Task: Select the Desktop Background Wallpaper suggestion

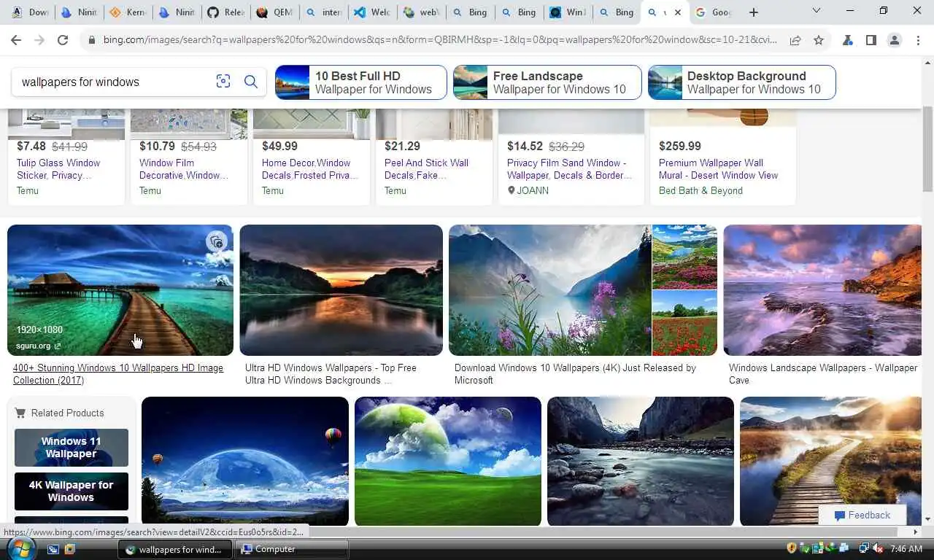Action: [741, 82]
